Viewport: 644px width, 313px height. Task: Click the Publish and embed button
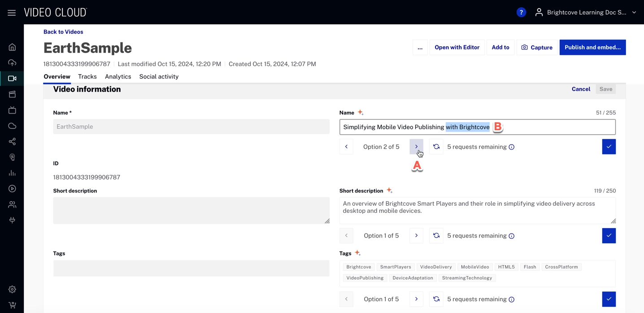click(x=592, y=48)
